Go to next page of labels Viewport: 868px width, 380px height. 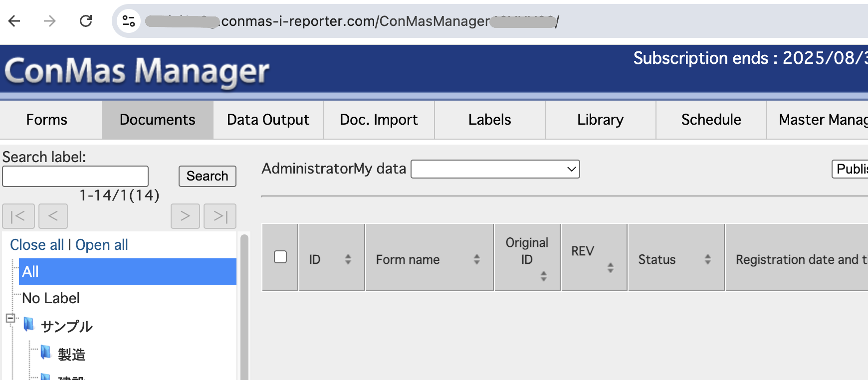(x=185, y=216)
